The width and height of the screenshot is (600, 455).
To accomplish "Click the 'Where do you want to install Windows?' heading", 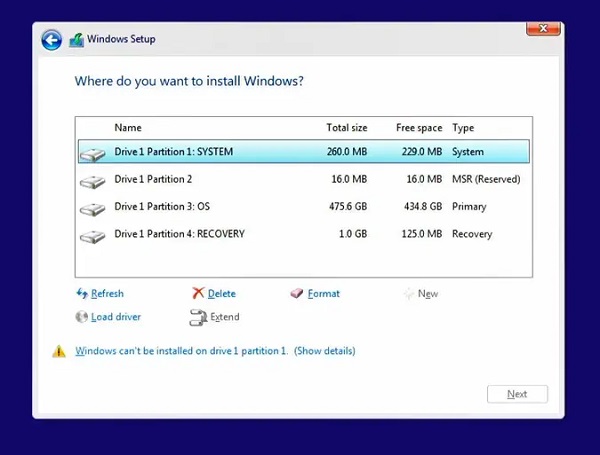I will pyautogui.click(x=189, y=81).
